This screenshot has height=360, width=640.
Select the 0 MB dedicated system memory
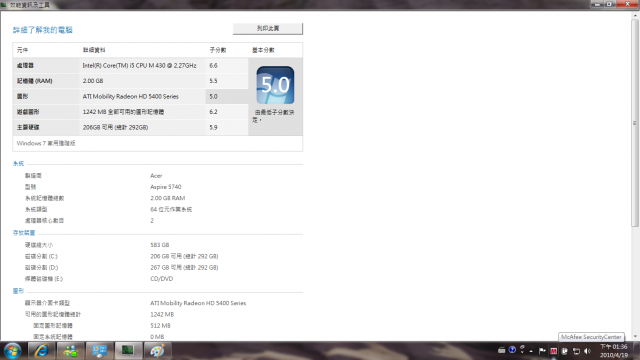[x=157, y=337]
